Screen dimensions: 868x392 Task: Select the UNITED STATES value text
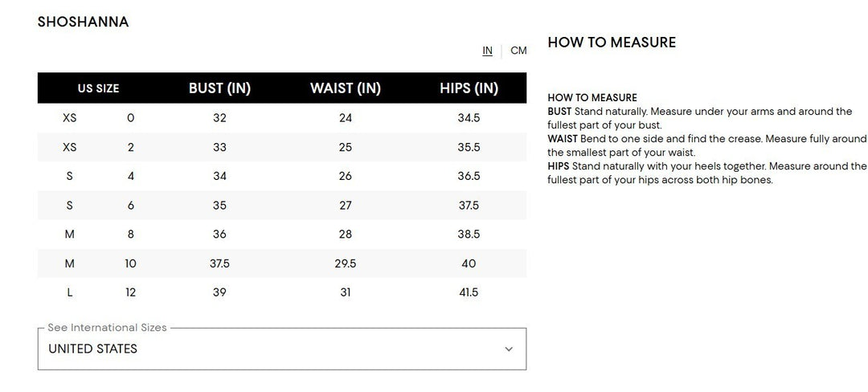coord(92,349)
